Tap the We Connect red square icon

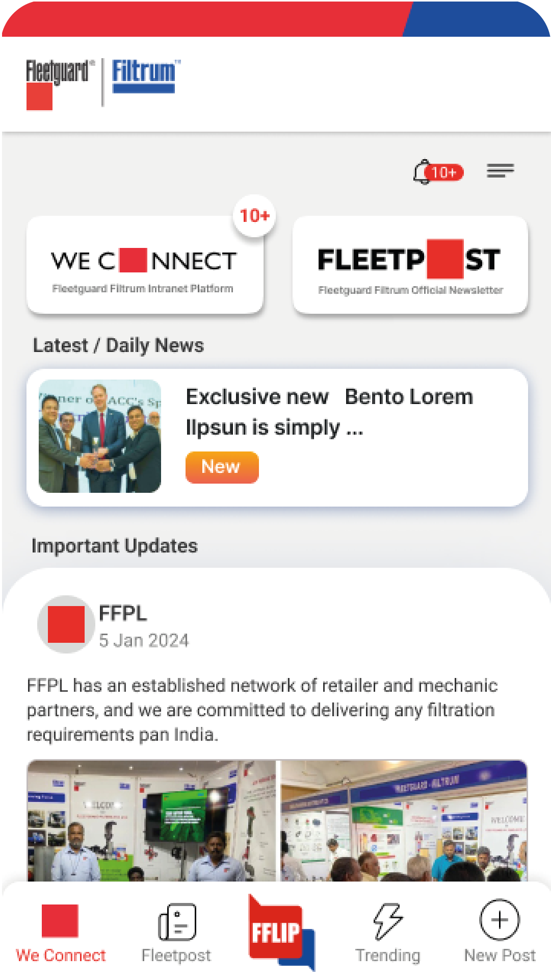point(60,921)
